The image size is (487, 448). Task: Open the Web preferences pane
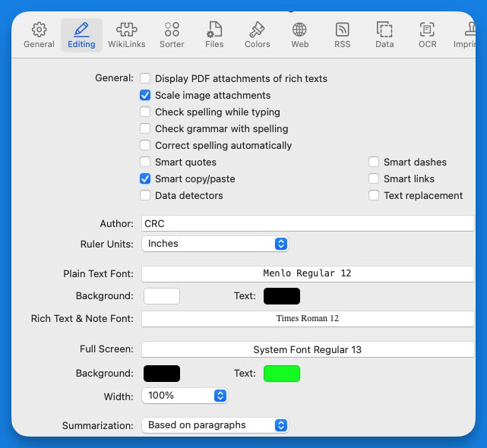[x=299, y=35]
